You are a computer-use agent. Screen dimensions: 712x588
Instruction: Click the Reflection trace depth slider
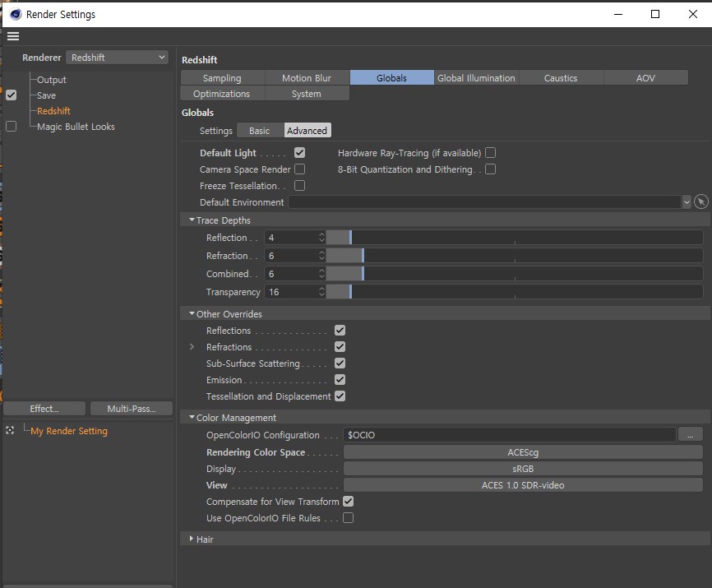514,238
